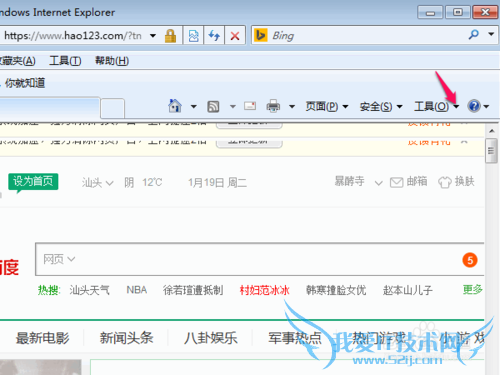Expand the dropdown chevron next to 暴酷寺
Image resolution: width=500 pixels, height=375 pixels.
378,183
